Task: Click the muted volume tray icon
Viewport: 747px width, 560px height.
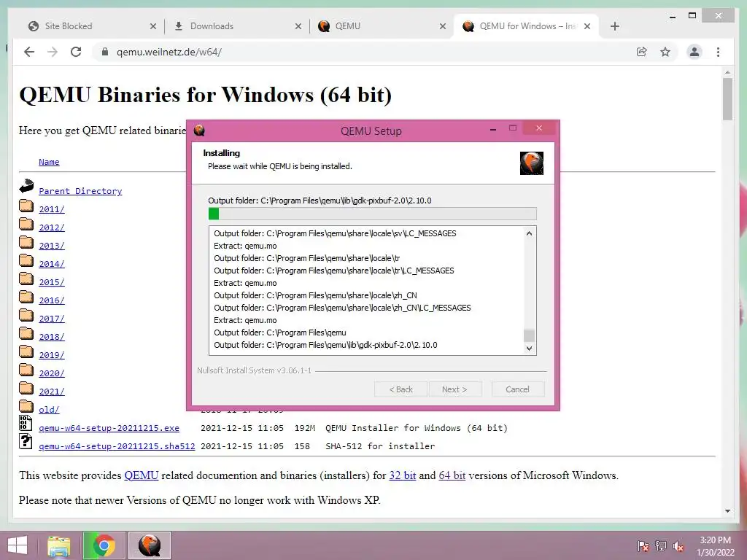Action: pos(678,546)
